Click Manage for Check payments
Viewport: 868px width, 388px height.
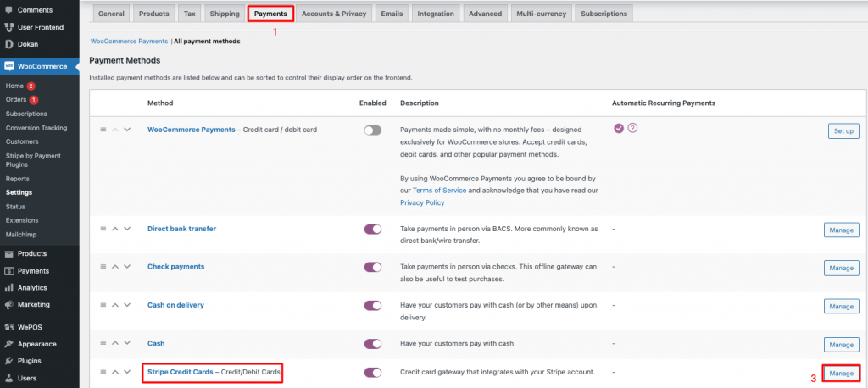842,268
